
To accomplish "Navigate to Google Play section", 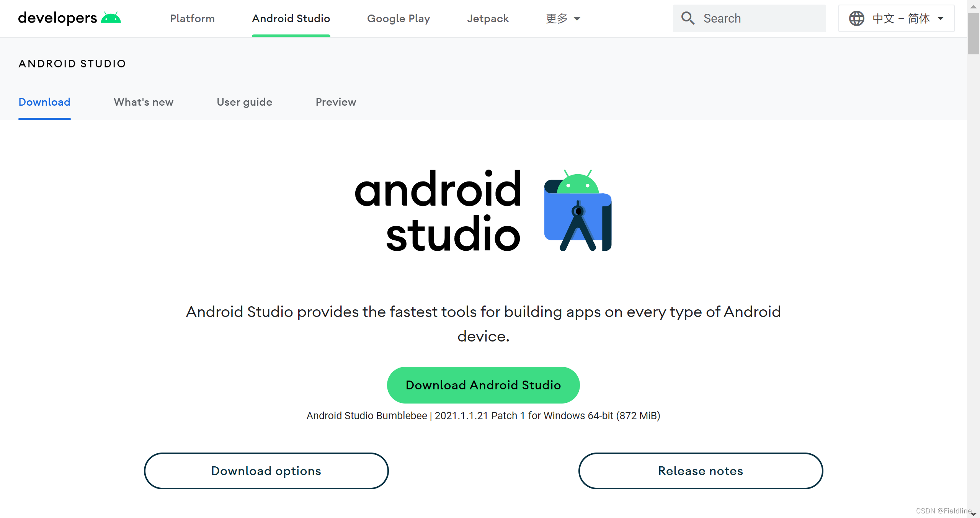I will coord(398,18).
